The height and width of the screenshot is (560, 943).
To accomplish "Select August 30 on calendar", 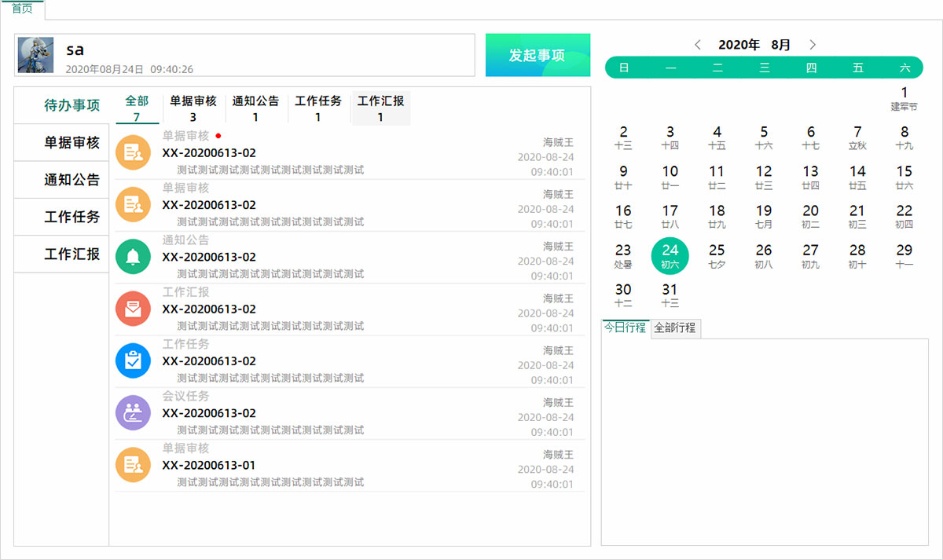I will tap(623, 295).
